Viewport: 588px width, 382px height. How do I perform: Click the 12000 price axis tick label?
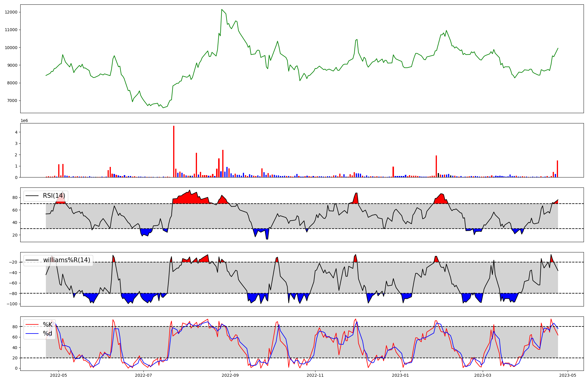(x=11, y=12)
